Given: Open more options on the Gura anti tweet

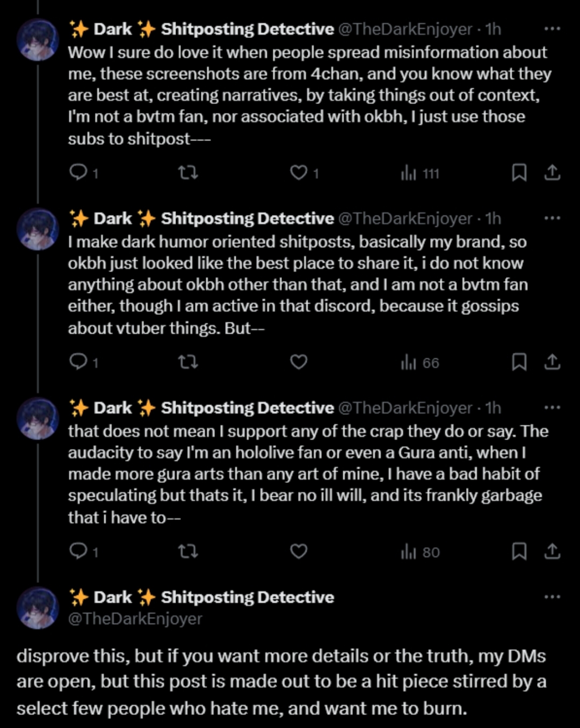Looking at the screenshot, I should click(x=552, y=408).
